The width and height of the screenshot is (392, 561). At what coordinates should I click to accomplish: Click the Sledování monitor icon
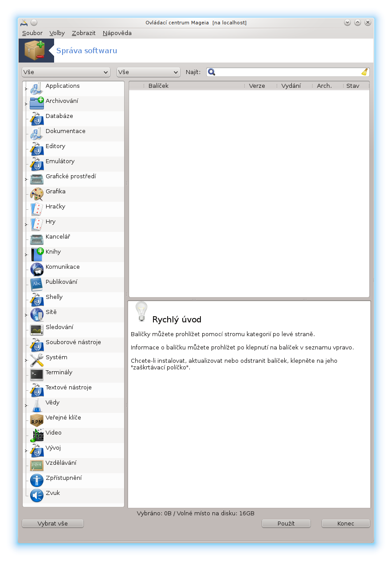[37, 330]
